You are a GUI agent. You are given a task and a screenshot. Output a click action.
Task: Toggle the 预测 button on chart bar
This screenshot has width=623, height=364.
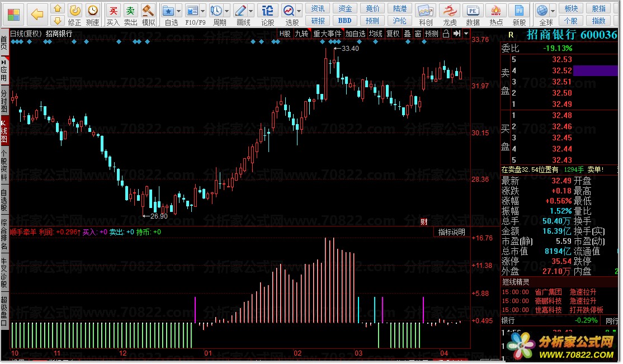coord(432,34)
